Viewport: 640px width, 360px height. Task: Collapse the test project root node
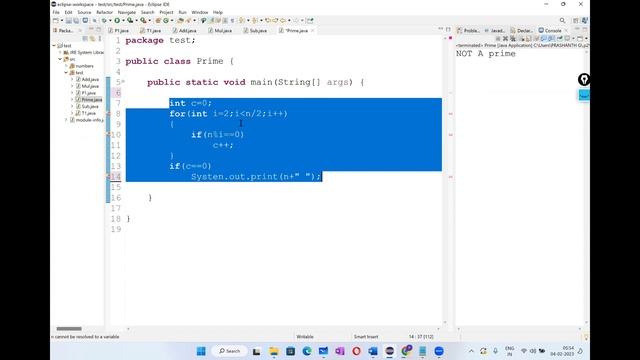pyautogui.click(x=54, y=46)
